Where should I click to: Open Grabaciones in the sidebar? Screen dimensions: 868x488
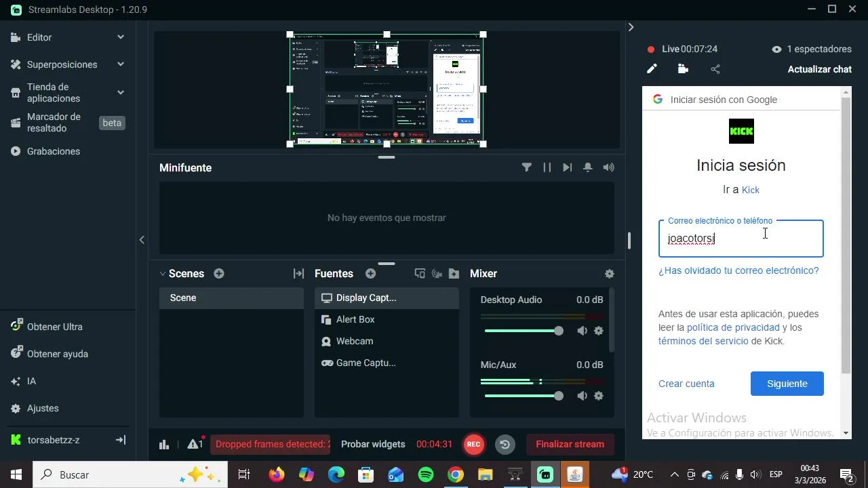(x=54, y=151)
